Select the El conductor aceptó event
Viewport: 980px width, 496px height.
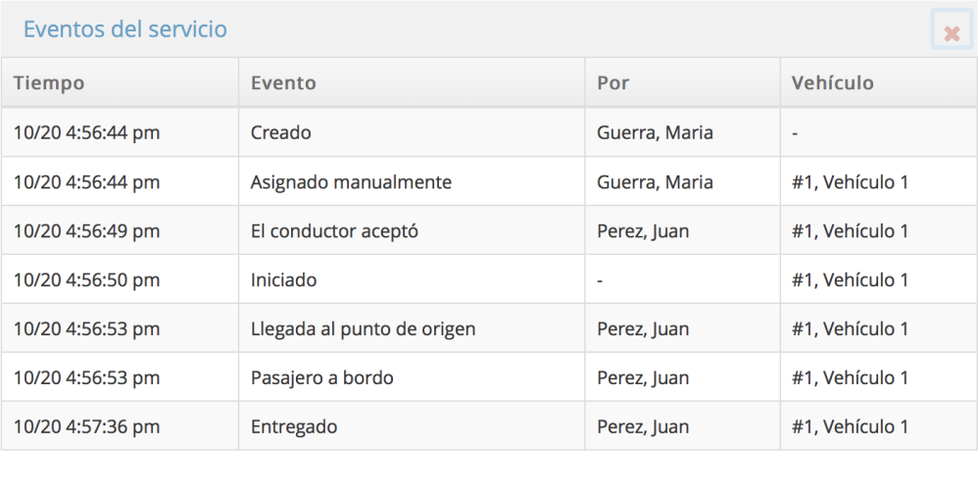coord(334,231)
